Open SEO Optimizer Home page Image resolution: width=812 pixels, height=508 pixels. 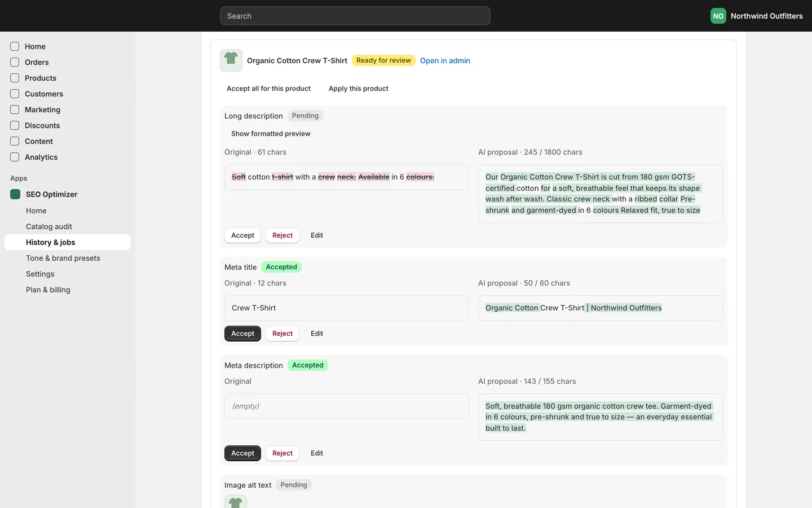pos(68,211)
